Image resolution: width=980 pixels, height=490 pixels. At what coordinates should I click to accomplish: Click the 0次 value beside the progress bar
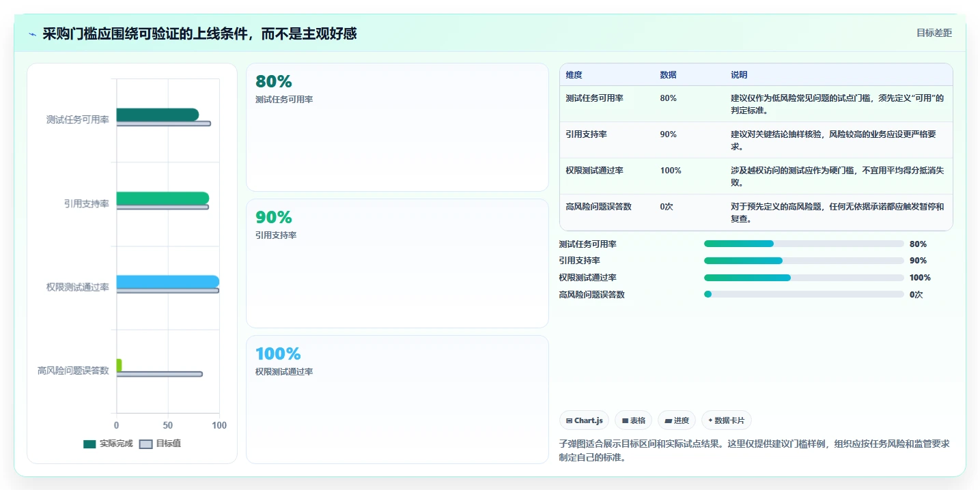(x=916, y=295)
